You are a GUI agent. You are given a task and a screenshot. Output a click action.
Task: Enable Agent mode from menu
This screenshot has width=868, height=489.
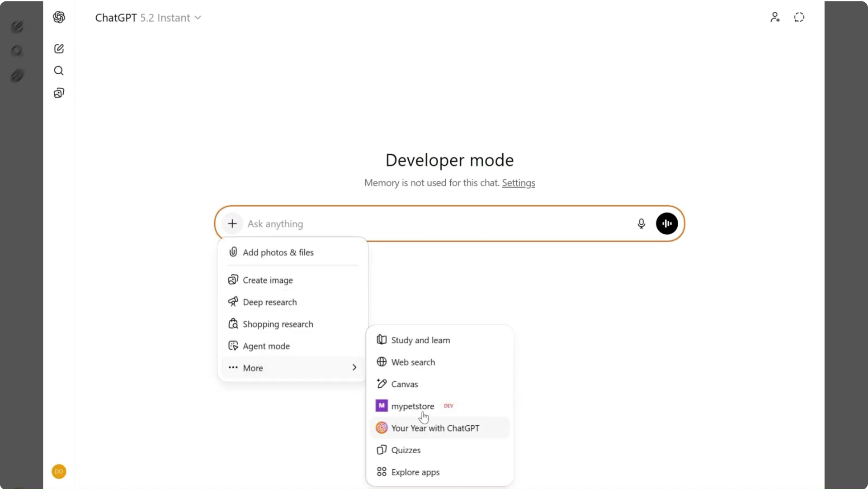[266, 346]
